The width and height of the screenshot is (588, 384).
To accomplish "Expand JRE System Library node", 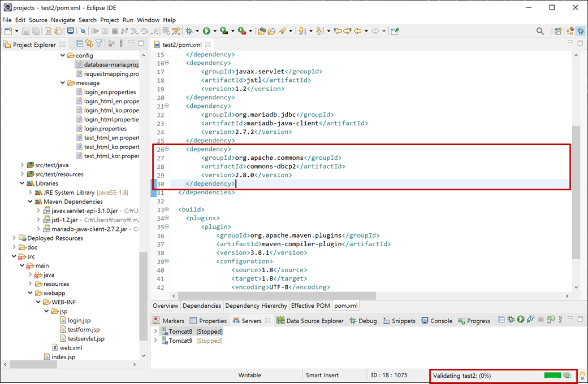I will pyautogui.click(x=31, y=192).
